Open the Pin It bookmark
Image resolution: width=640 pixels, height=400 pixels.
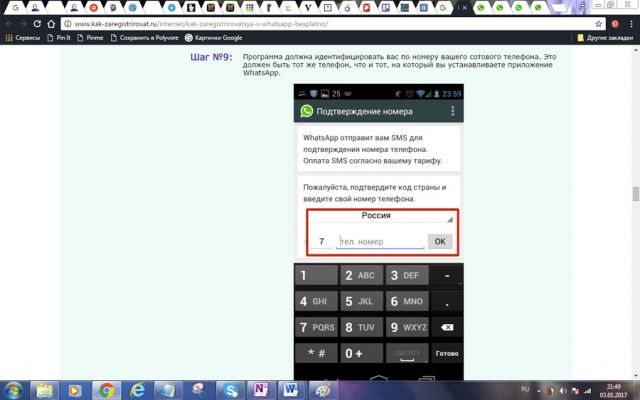tap(59, 38)
